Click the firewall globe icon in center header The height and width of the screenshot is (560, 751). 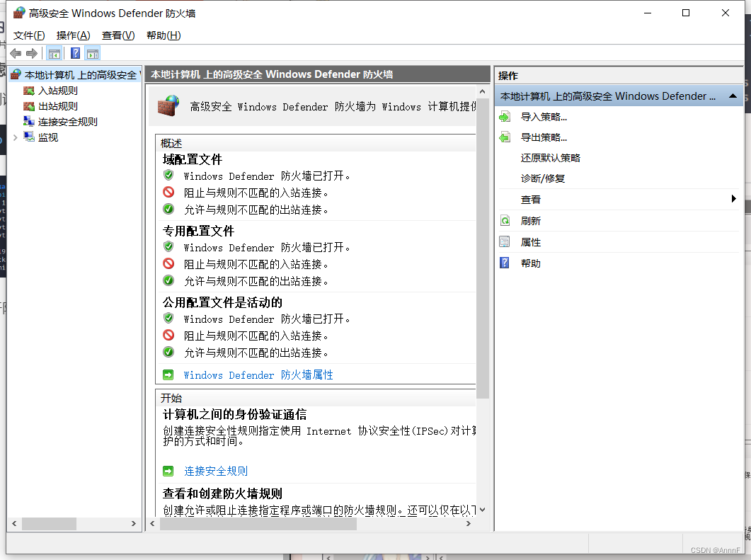[x=168, y=106]
